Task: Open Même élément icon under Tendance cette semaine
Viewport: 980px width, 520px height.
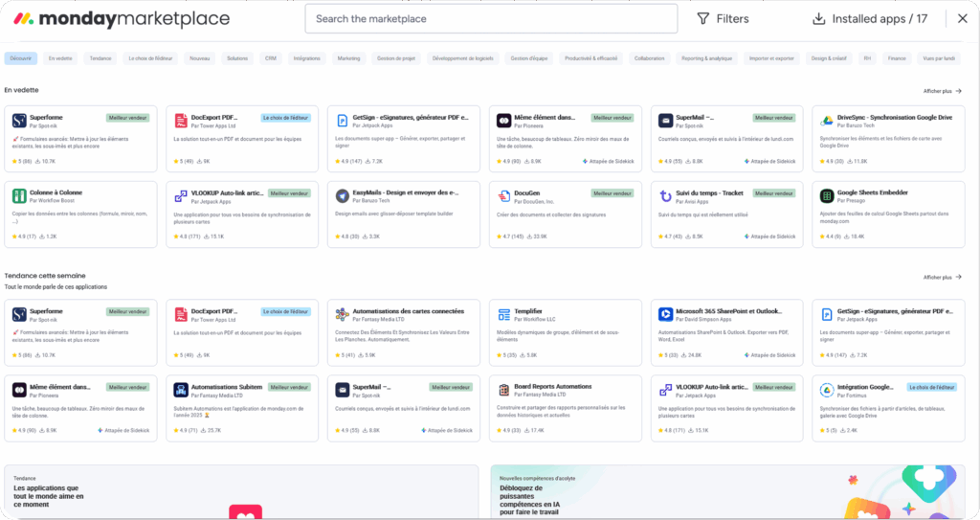Action: 19,390
